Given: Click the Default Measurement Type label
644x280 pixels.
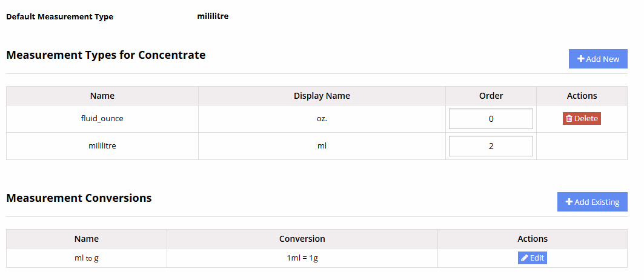Looking at the screenshot, I should pyautogui.click(x=59, y=17).
